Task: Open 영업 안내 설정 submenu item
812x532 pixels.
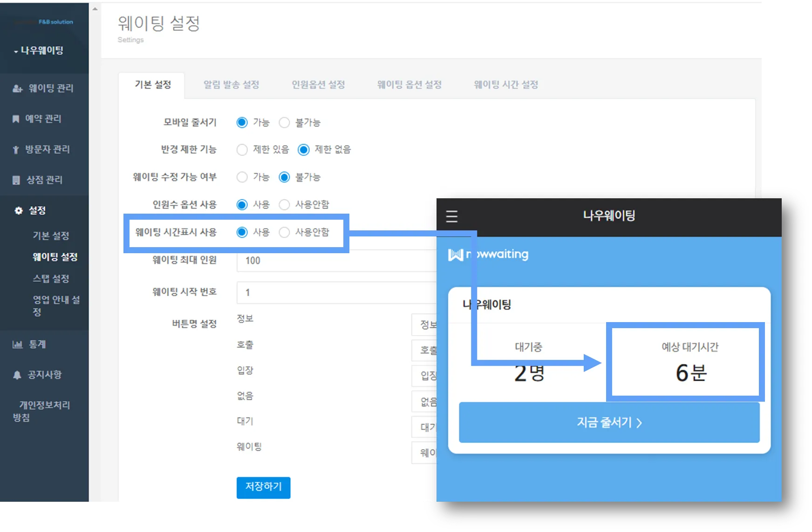Action: tap(56, 306)
